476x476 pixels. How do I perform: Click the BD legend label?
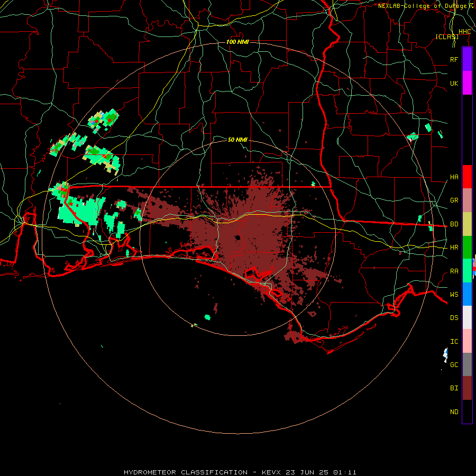tap(454, 224)
